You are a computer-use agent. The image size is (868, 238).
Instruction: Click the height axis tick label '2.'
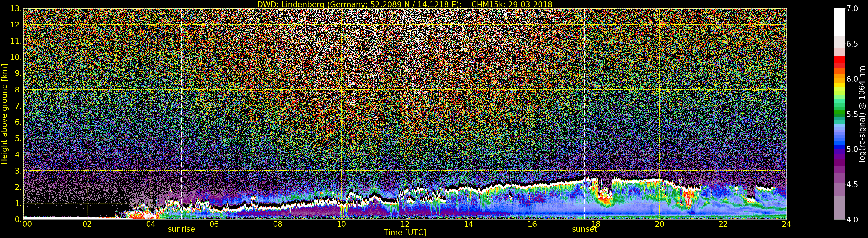18,187
